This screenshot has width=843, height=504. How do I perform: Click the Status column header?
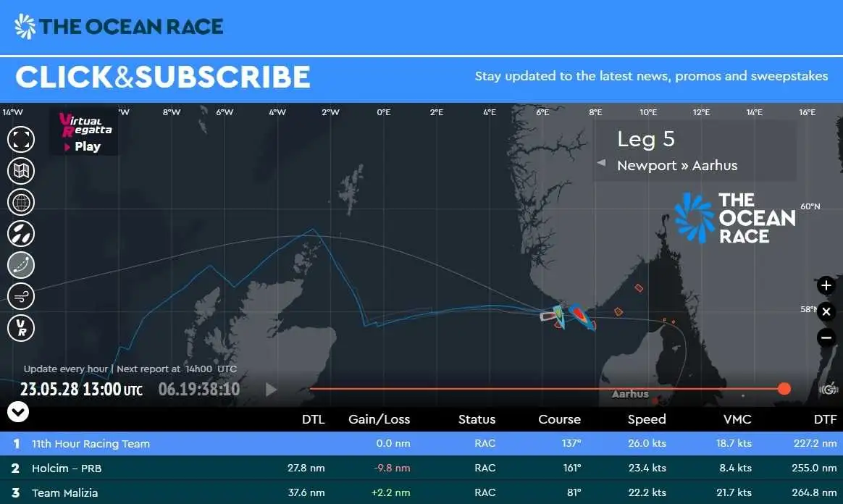tap(477, 419)
